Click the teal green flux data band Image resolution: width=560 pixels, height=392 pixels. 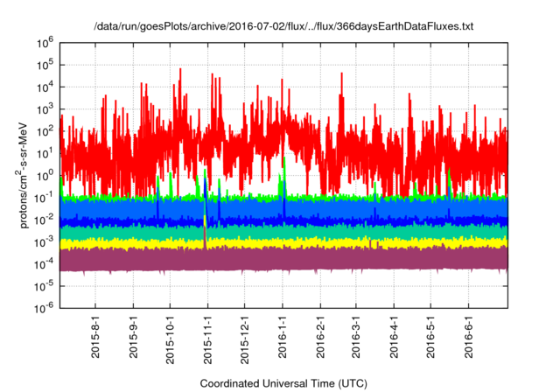tap(283, 232)
